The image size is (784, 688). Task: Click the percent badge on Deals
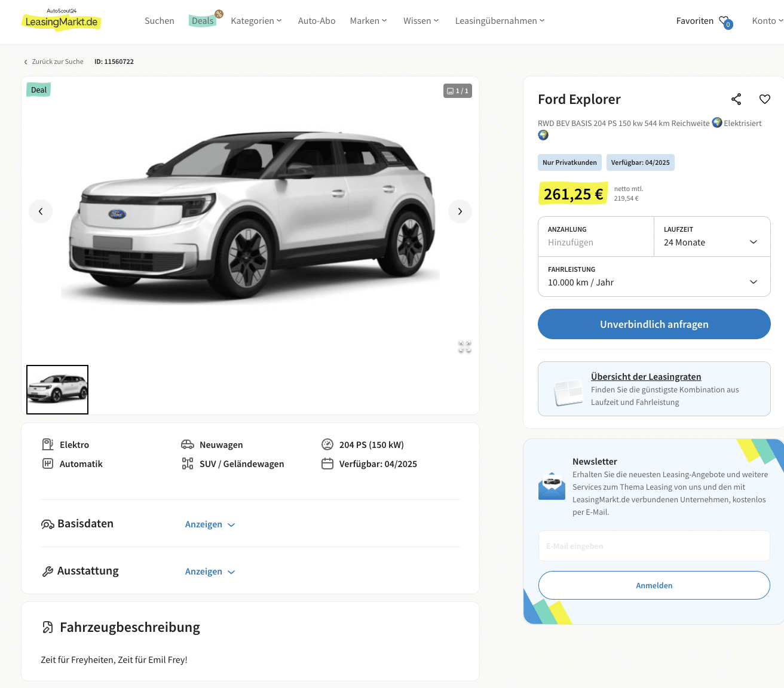pos(219,14)
